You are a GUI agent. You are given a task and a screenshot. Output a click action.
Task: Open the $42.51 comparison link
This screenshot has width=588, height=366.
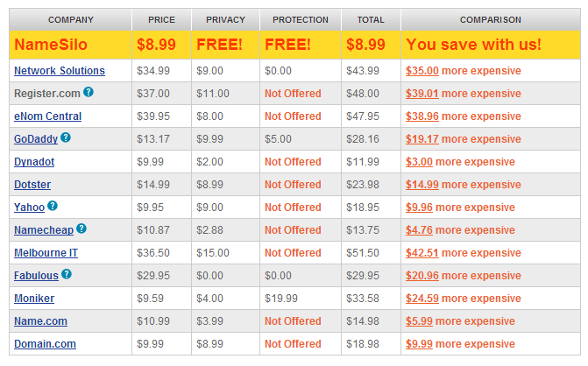click(422, 253)
